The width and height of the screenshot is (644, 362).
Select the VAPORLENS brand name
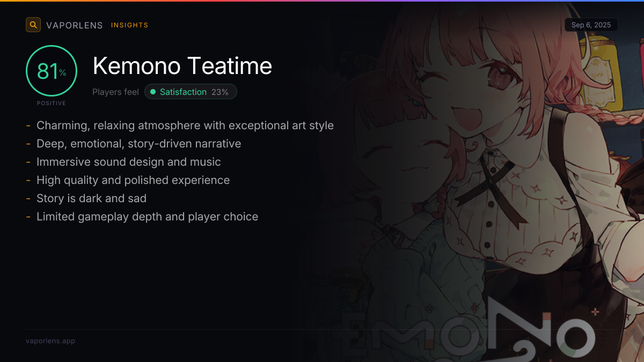(75, 25)
